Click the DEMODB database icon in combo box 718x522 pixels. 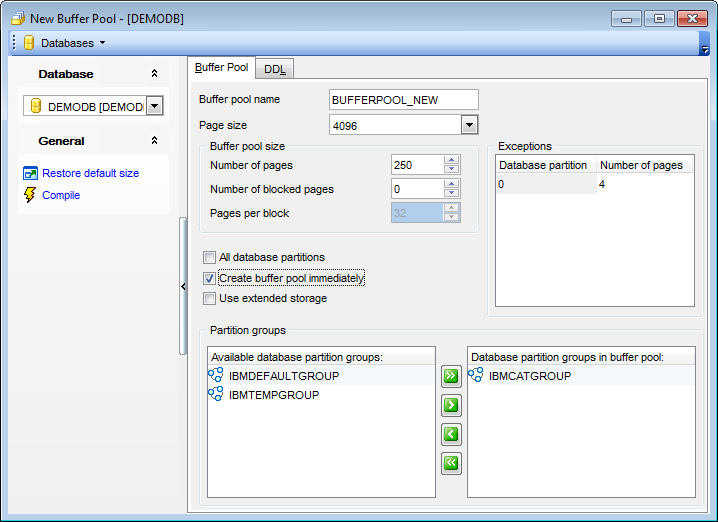tap(35, 106)
